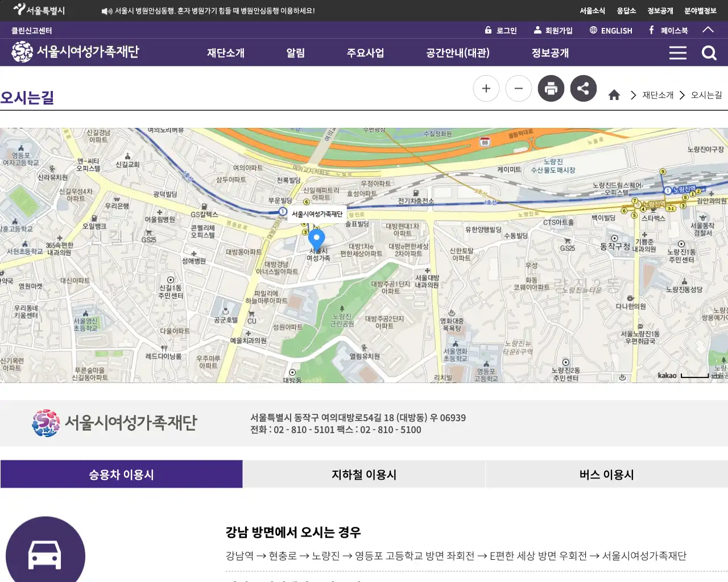Viewport: 728px width, 582px height.
Task: Open the share icon in the circle
Action: click(584, 88)
